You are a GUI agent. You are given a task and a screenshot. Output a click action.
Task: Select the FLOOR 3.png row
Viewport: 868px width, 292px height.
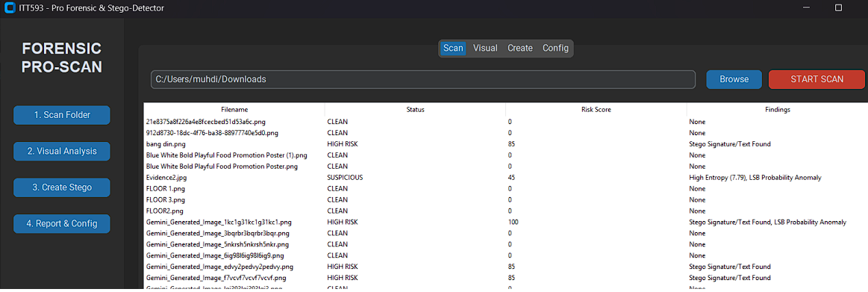[x=506, y=199]
